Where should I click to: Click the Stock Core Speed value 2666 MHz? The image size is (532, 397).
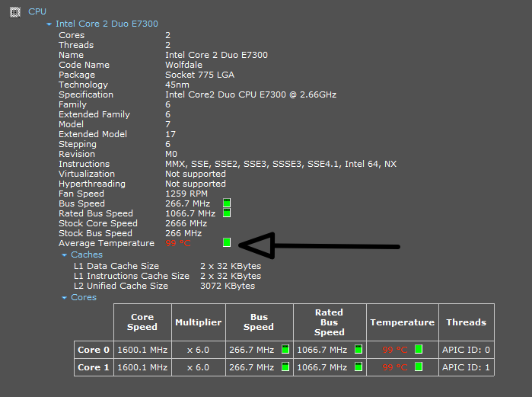click(186, 223)
